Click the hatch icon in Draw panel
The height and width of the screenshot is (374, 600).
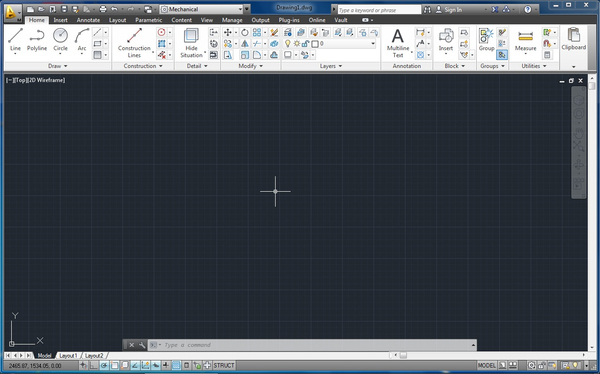(98, 55)
